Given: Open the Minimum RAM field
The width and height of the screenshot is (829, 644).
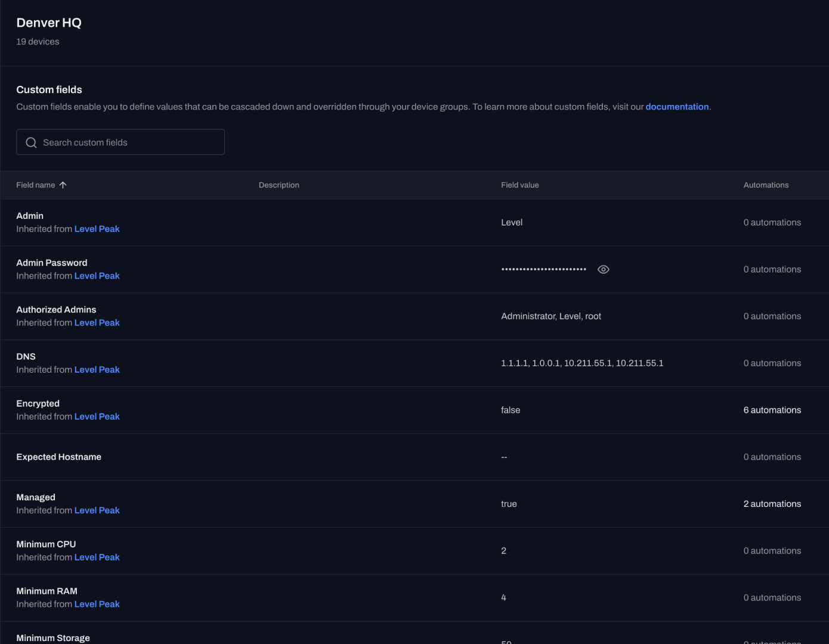Looking at the screenshot, I should click(47, 591).
